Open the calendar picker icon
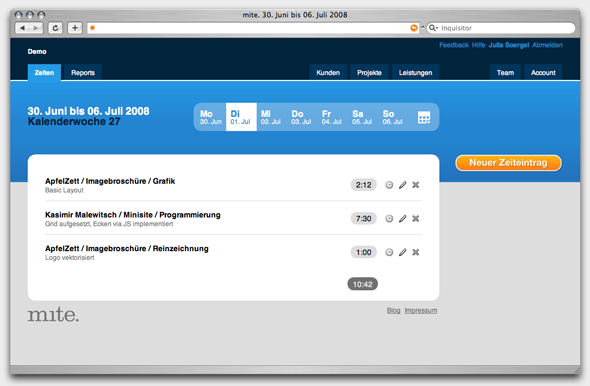This screenshot has width=590, height=386. (x=424, y=117)
